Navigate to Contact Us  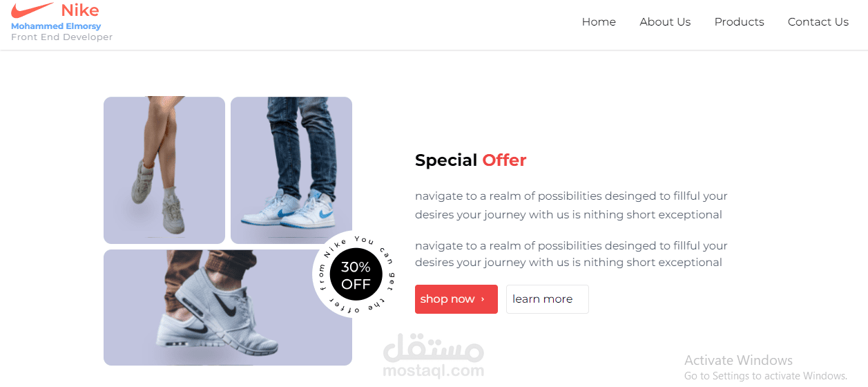pos(818,22)
